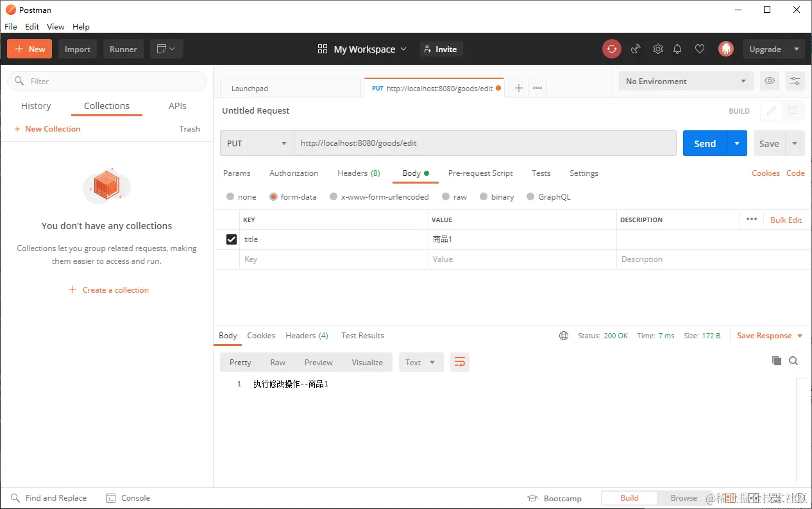The height and width of the screenshot is (509, 812).
Task: Open the settings gear icon
Action: pyautogui.click(x=657, y=49)
